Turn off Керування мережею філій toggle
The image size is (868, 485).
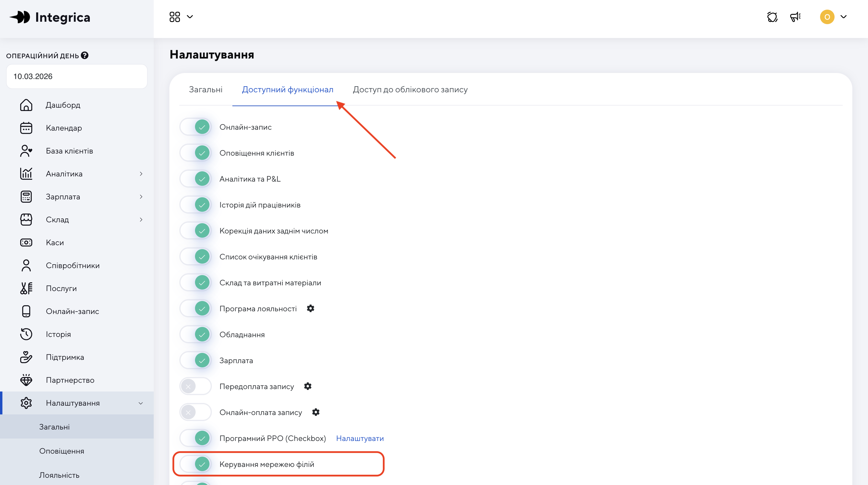(x=196, y=464)
